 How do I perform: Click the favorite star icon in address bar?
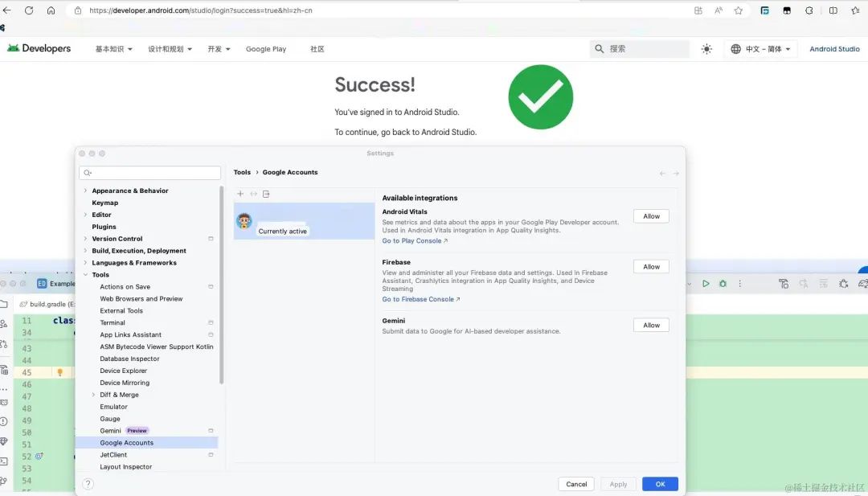tap(739, 10)
